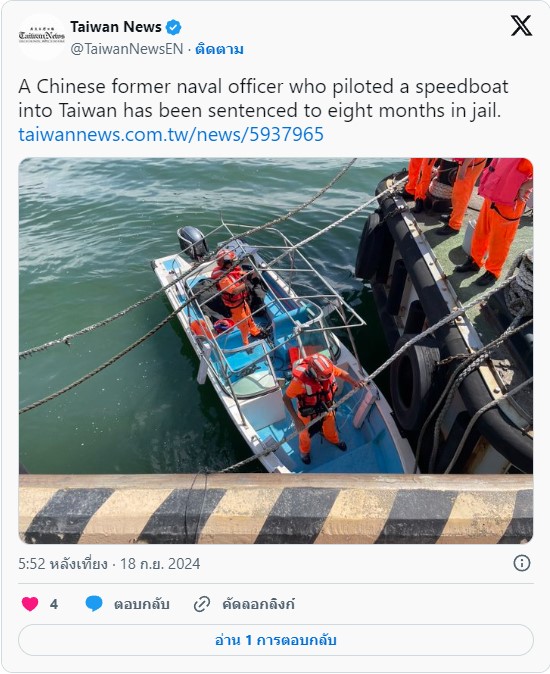This screenshot has width=550, height=674.
Task: Click the blue verified badge
Action: click(173, 28)
